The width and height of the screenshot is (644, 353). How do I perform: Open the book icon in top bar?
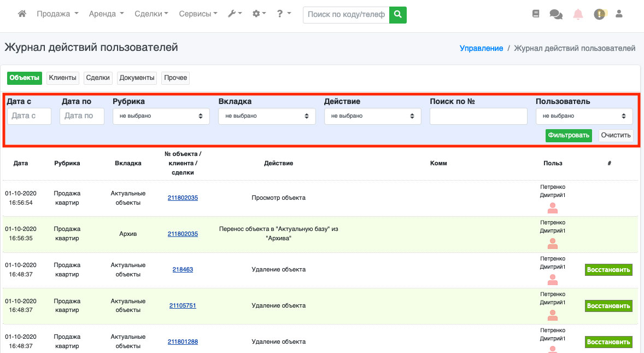(x=536, y=14)
